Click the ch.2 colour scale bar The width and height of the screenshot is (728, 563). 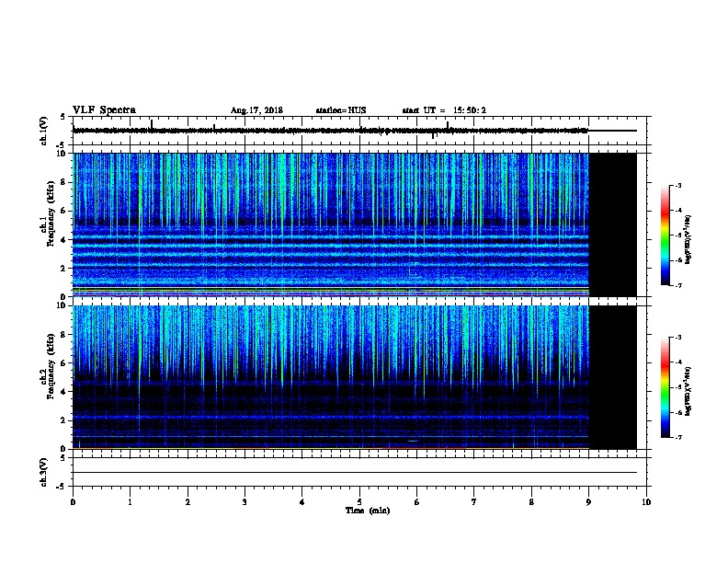click(x=665, y=387)
